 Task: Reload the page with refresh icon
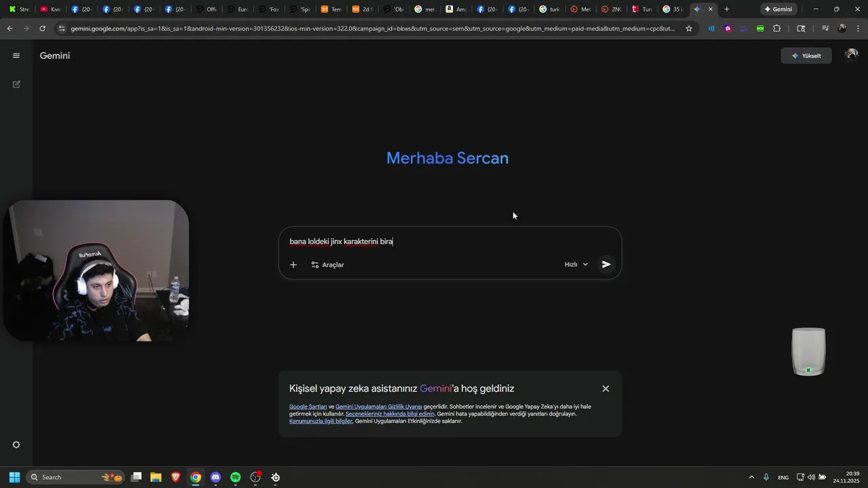click(x=42, y=28)
